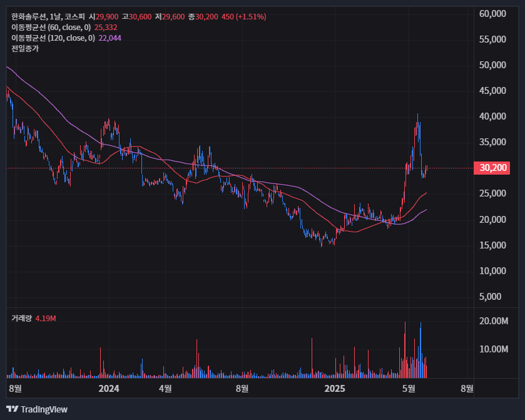Click the volume value 4.19M

[x=46, y=318]
